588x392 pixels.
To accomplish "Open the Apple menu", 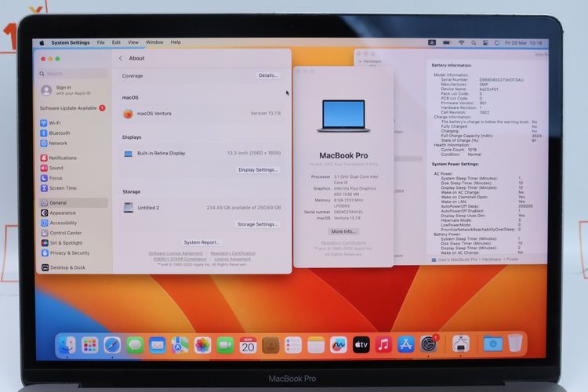I will tap(42, 43).
